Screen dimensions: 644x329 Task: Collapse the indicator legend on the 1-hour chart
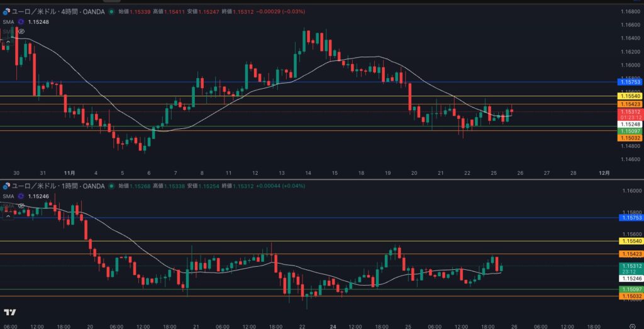pos(8,215)
